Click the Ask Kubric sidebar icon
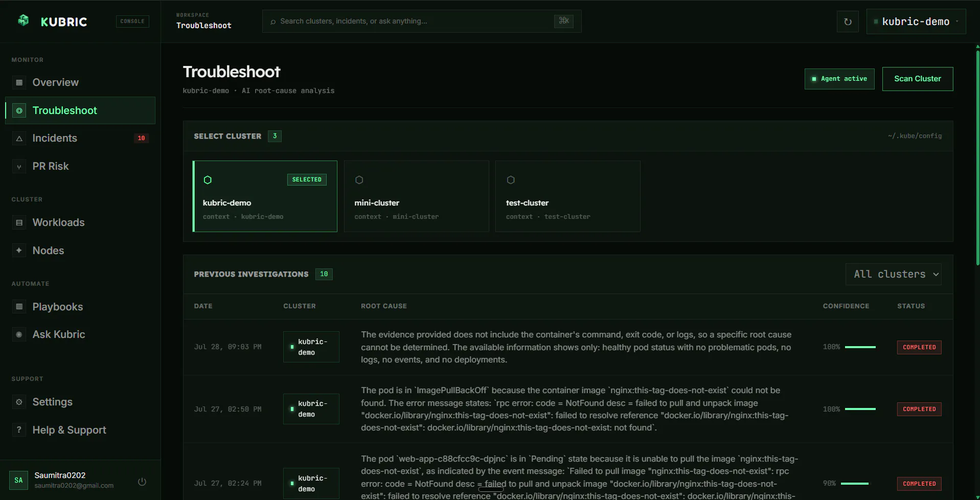980x500 pixels. tap(19, 334)
